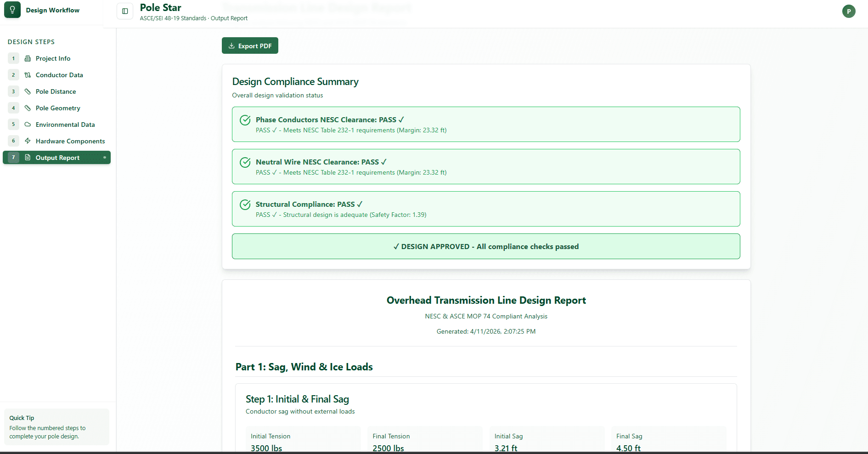Click the Output Report document icon
The width and height of the screenshot is (868, 454).
pos(28,158)
